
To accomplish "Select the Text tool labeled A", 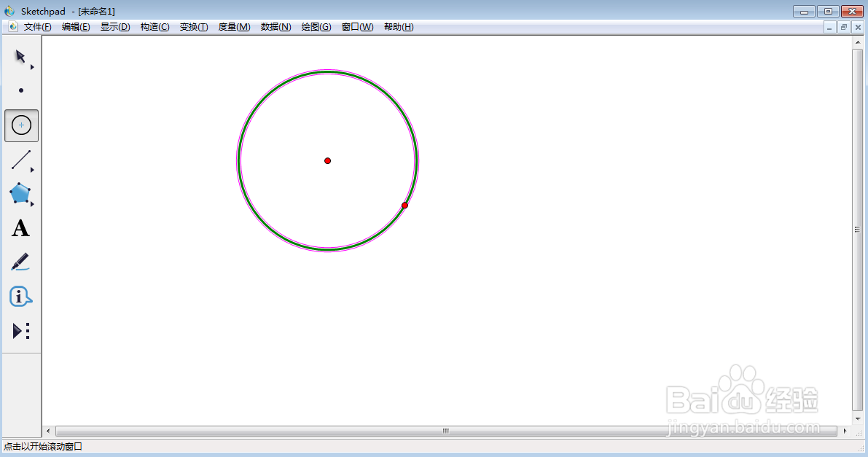I will [20, 228].
